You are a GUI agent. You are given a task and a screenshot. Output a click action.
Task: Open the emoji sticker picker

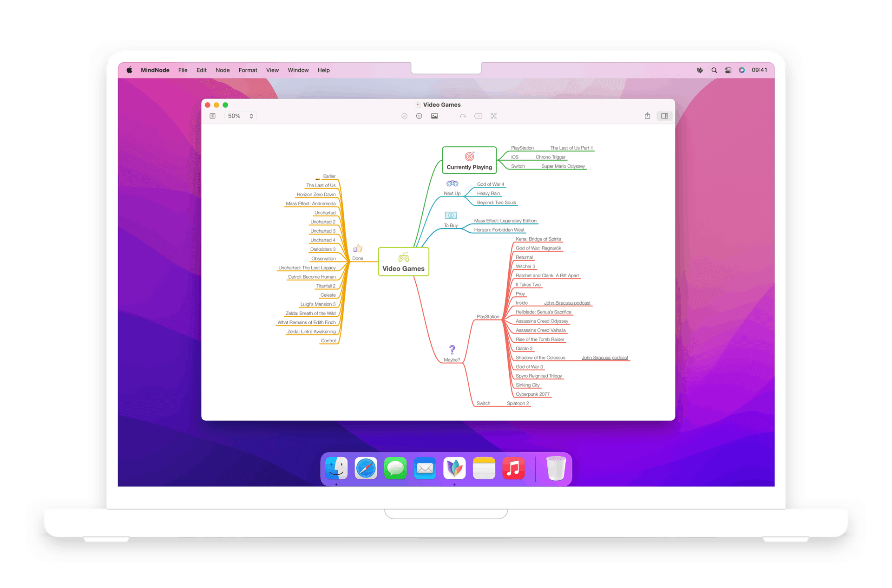pyautogui.click(x=419, y=116)
